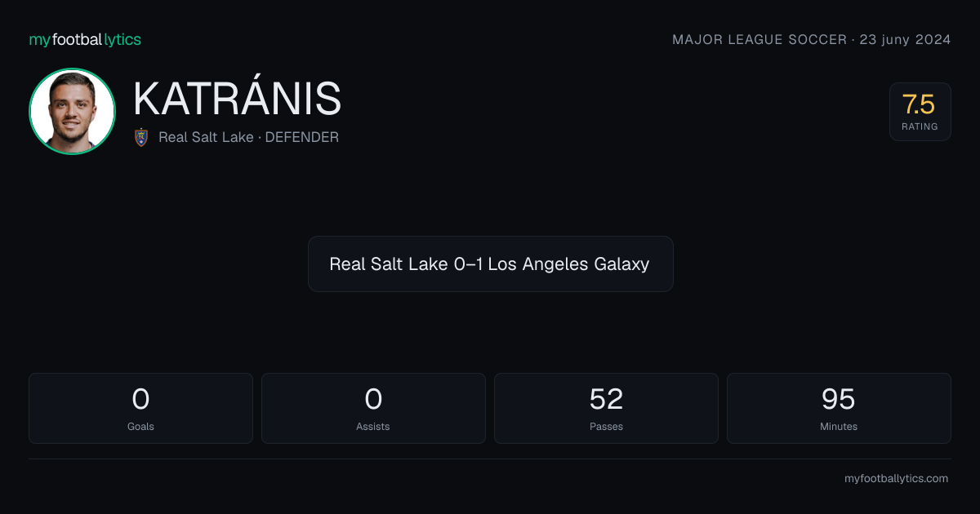The height and width of the screenshot is (514, 980).
Task: Click the Major League Soccer competition label
Action: coord(759,39)
